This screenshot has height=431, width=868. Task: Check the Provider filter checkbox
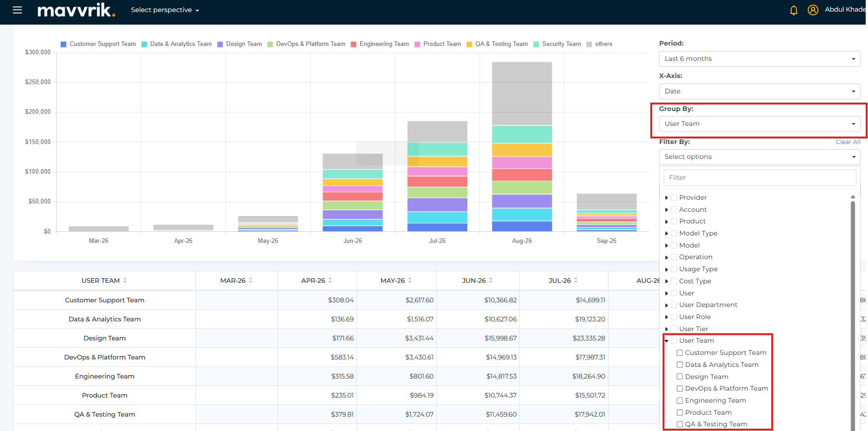pyautogui.click(x=674, y=197)
